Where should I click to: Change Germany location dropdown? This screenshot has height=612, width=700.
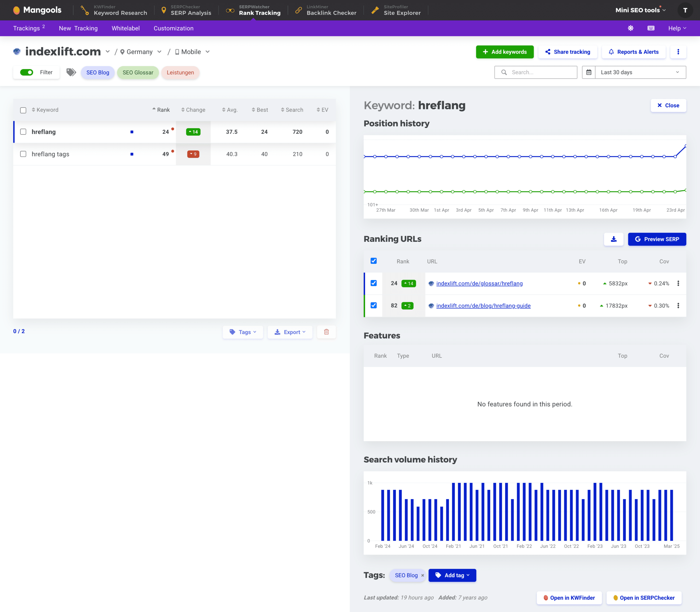tap(141, 52)
